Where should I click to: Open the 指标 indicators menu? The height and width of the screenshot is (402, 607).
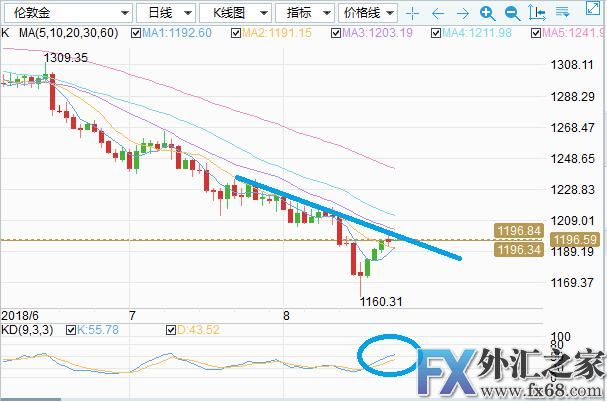(305, 13)
